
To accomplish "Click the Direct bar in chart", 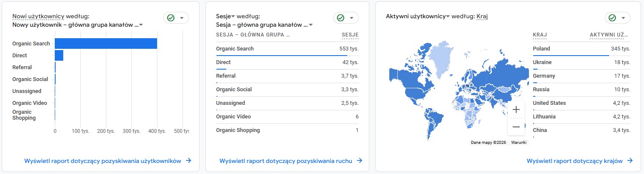I will (59, 55).
